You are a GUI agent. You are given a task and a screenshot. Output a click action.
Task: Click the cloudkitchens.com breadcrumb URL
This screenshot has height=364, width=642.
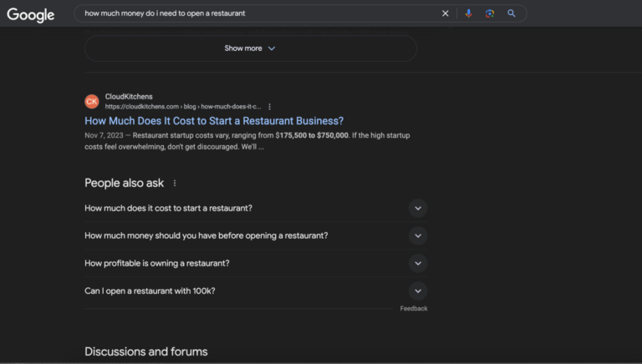coord(182,107)
